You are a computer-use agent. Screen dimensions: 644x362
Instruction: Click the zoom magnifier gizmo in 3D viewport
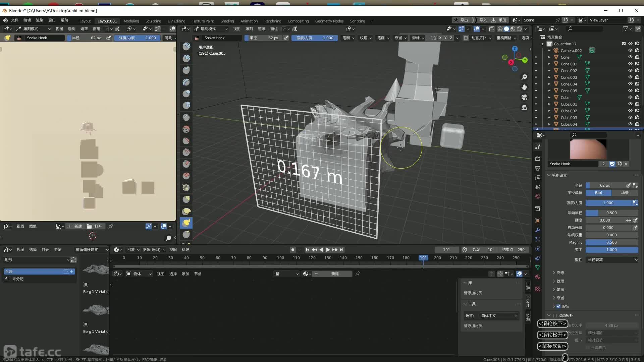tap(524, 77)
